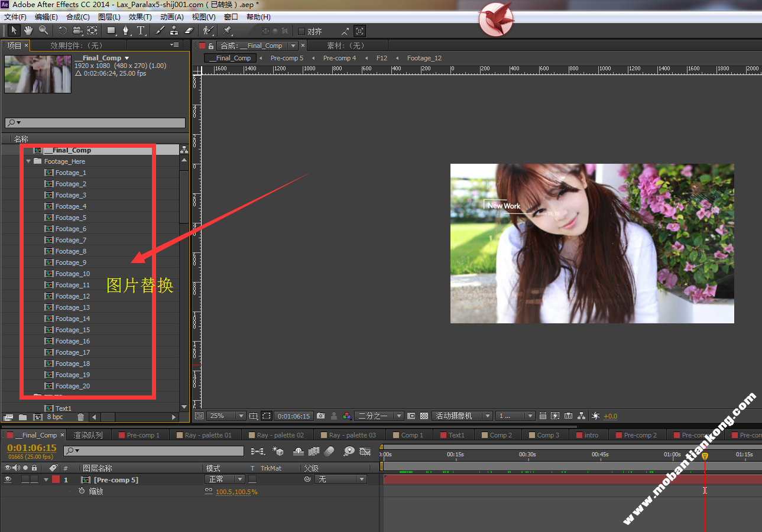Viewport: 762px width, 532px height.
Task: Select the Pan Behind anchor point tool
Action: [x=92, y=30]
